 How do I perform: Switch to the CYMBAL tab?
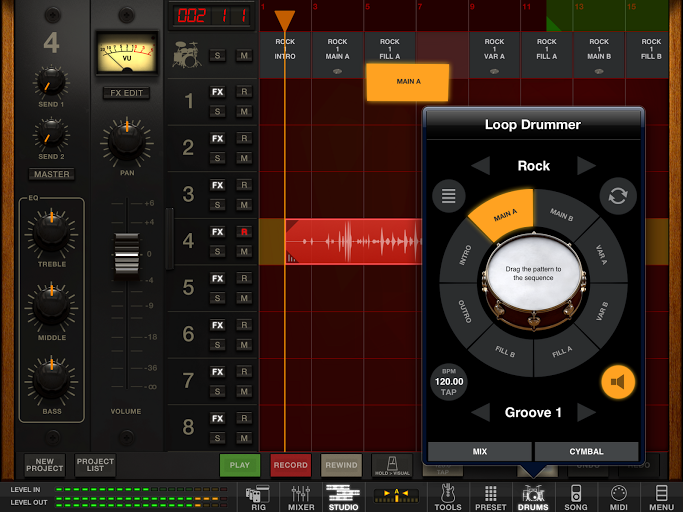[x=586, y=452]
